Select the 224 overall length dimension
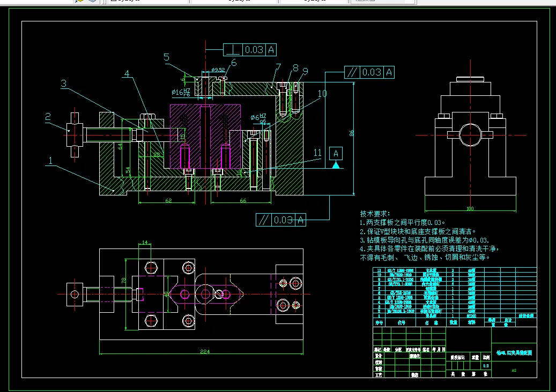Screen dimensions: 556x392 205,352
